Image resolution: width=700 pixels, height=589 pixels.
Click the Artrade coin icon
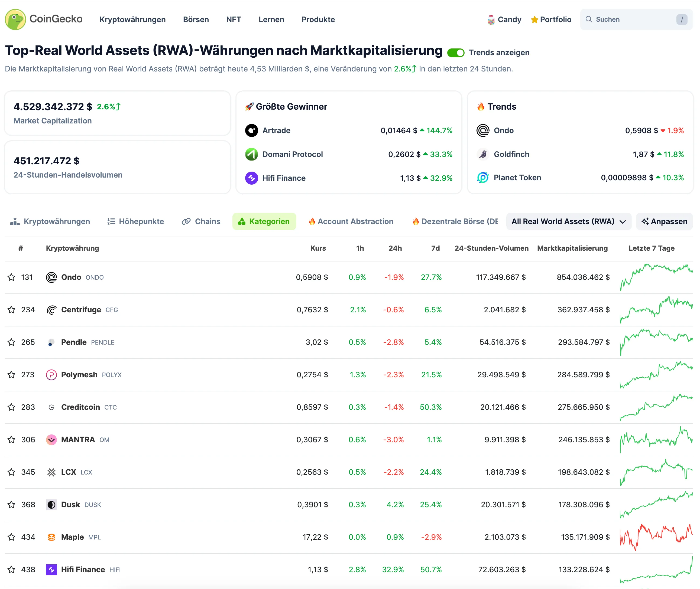point(252,130)
